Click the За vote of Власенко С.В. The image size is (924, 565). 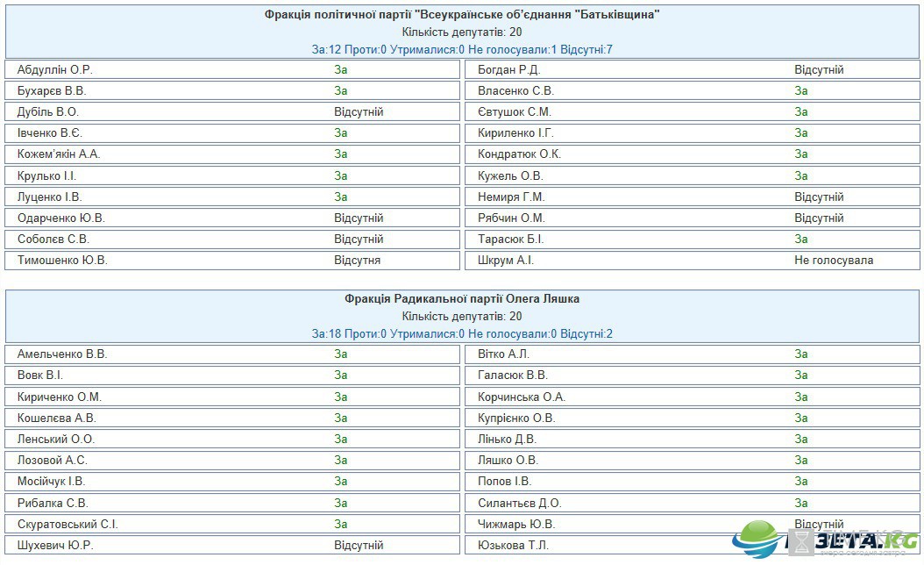[801, 91]
